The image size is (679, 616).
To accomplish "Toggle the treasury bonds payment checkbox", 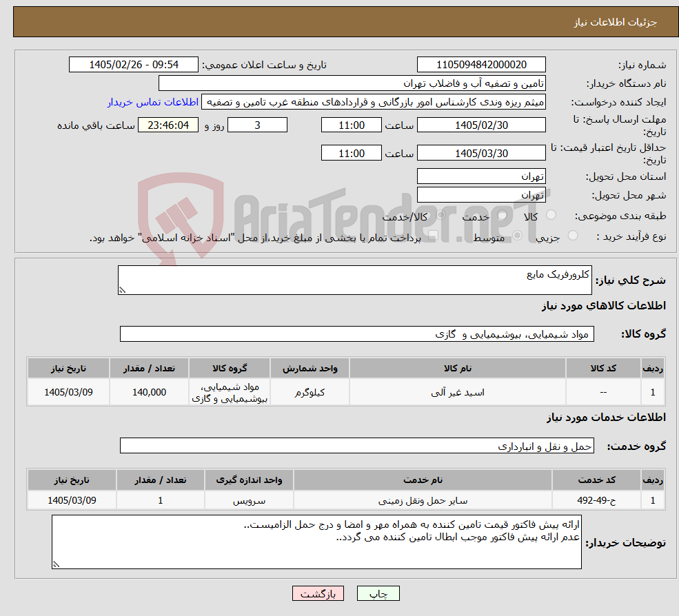I will point(433,236).
